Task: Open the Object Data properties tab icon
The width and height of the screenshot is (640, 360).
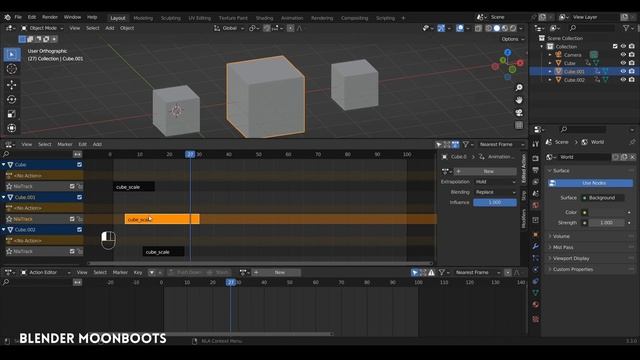Action: 536,293
